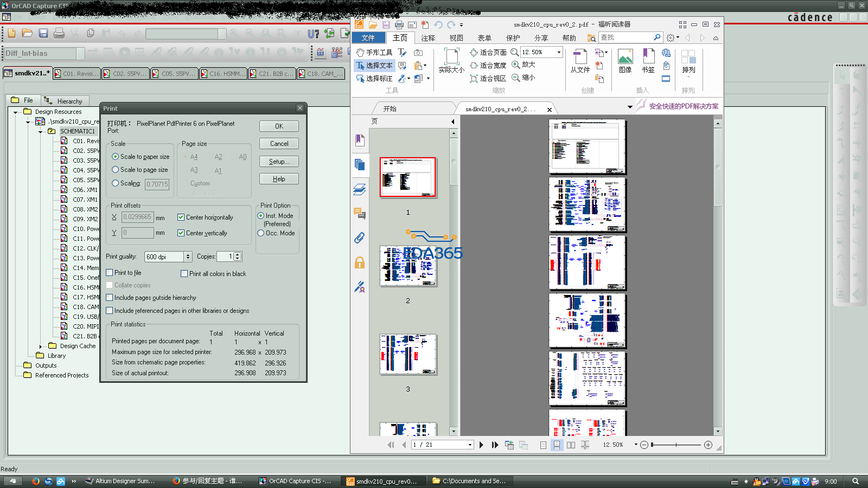Screen dimensions: 868x488
Task: Open the attachments paperclip panel
Action: click(x=359, y=238)
